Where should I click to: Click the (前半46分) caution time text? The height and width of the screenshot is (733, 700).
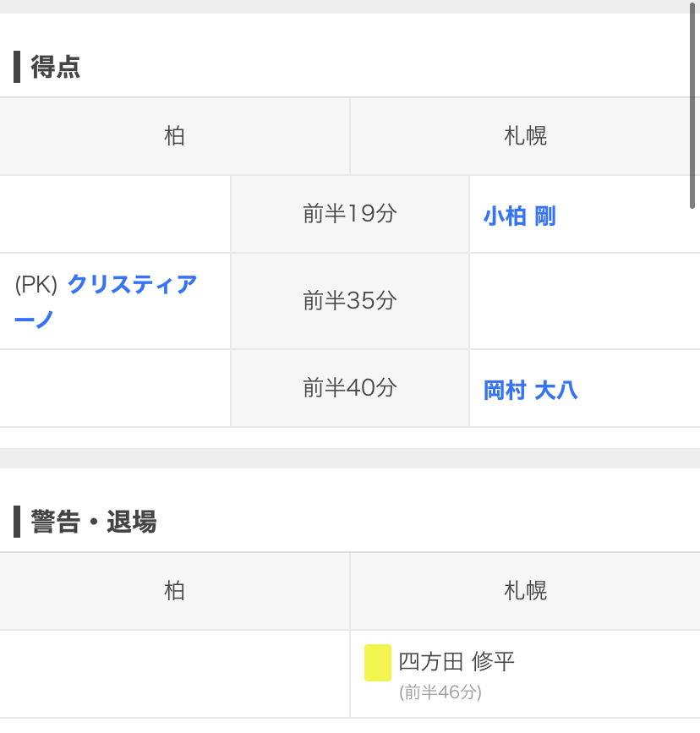pos(440,692)
